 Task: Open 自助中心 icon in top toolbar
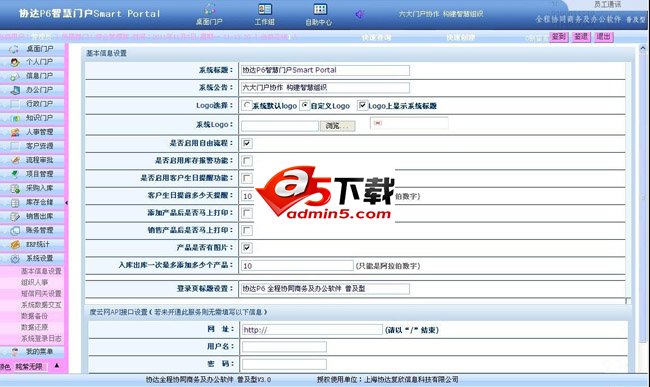click(319, 14)
